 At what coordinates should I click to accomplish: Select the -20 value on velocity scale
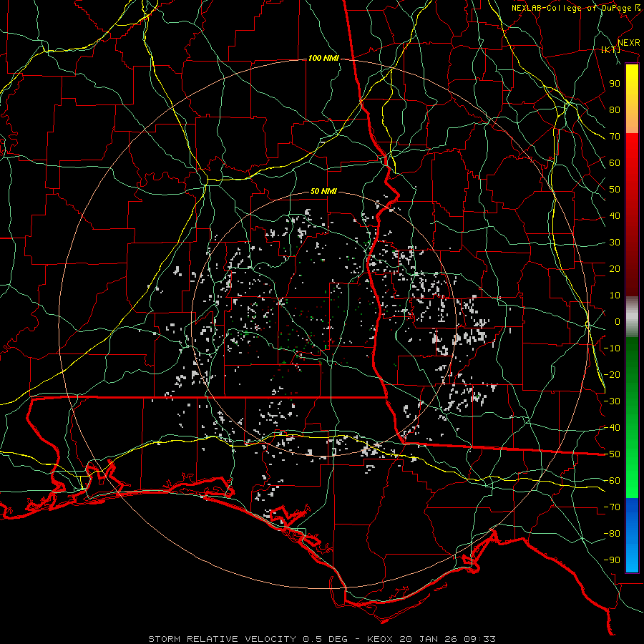tap(612, 374)
